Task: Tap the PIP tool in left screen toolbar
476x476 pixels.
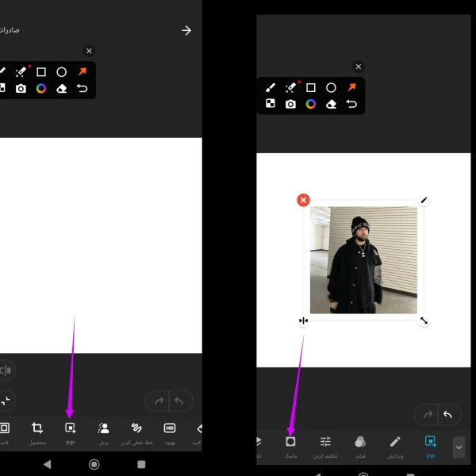Action: point(70,433)
